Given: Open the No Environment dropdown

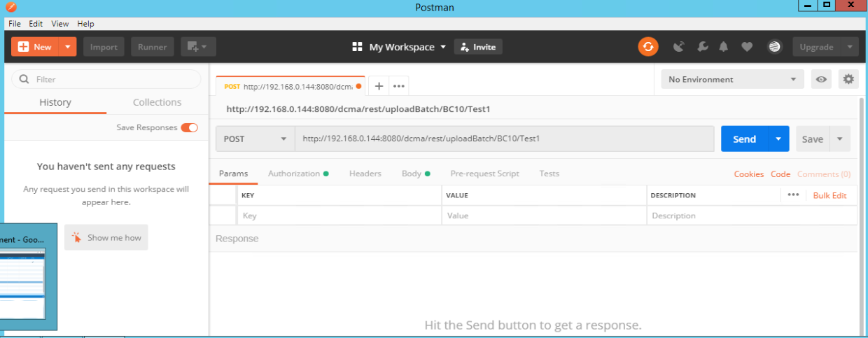Looking at the screenshot, I should 732,79.
